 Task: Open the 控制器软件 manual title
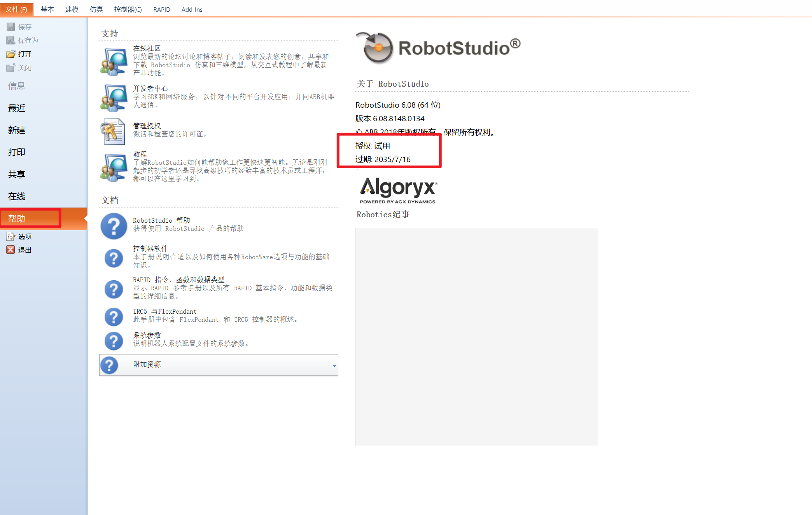[x=150, y=249]
